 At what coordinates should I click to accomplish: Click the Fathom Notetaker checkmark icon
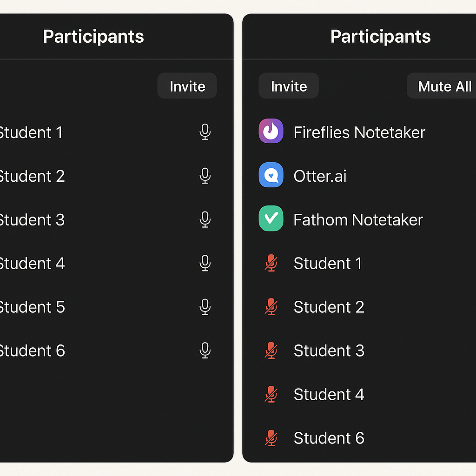[x=271, y=218]
